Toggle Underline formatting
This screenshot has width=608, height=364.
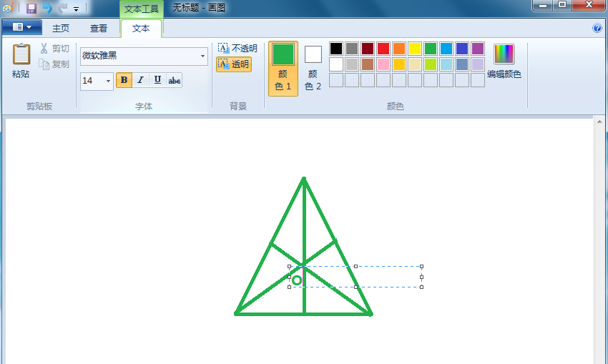click(x=157, y=80)
